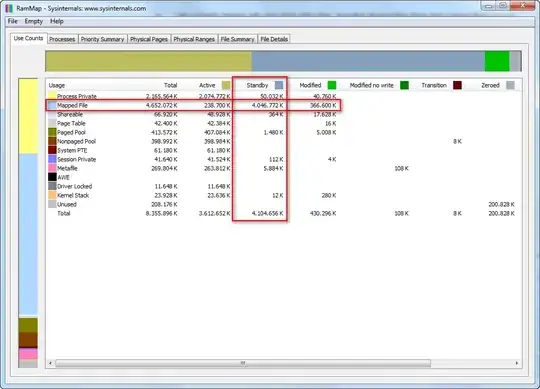Click the RamMap app icon in title bar
Screen dimensions: 540x389
[9, 8]
